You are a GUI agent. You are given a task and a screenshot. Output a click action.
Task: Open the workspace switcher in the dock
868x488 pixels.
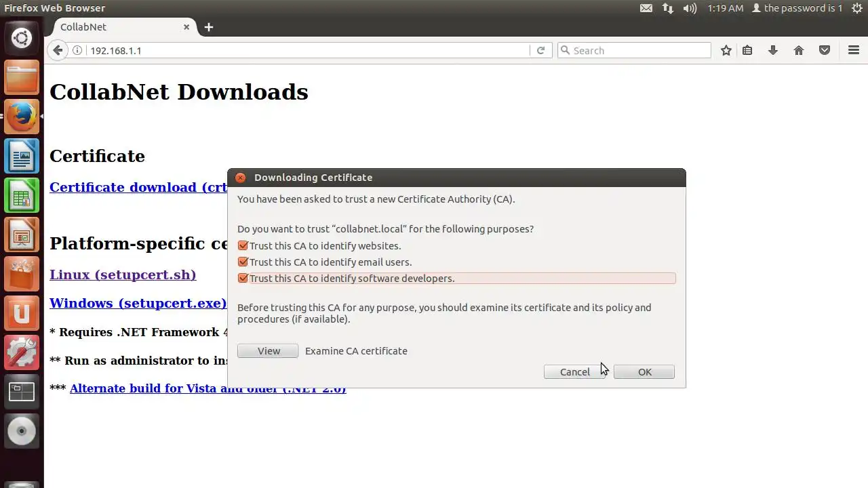point(22,392)
